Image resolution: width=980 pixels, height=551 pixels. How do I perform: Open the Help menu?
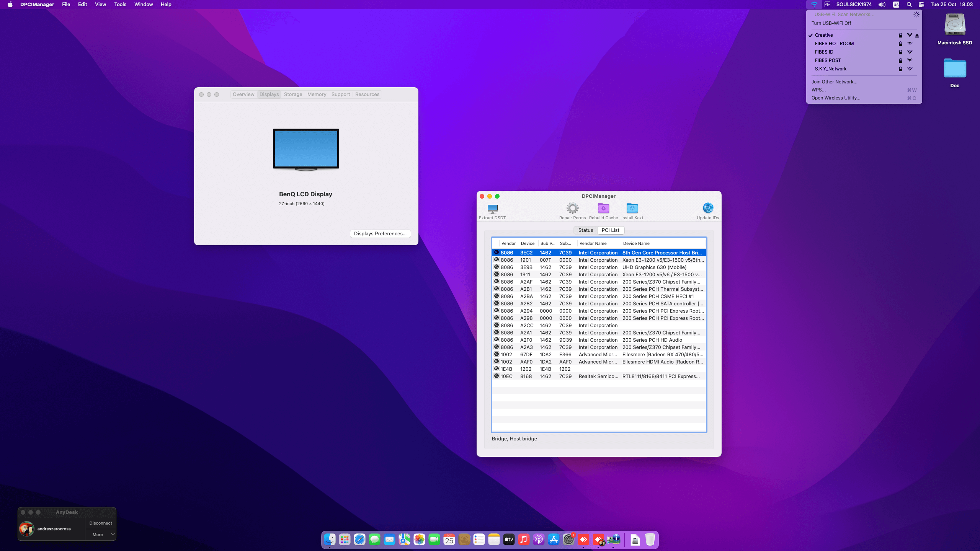click(x=166, y=5)
